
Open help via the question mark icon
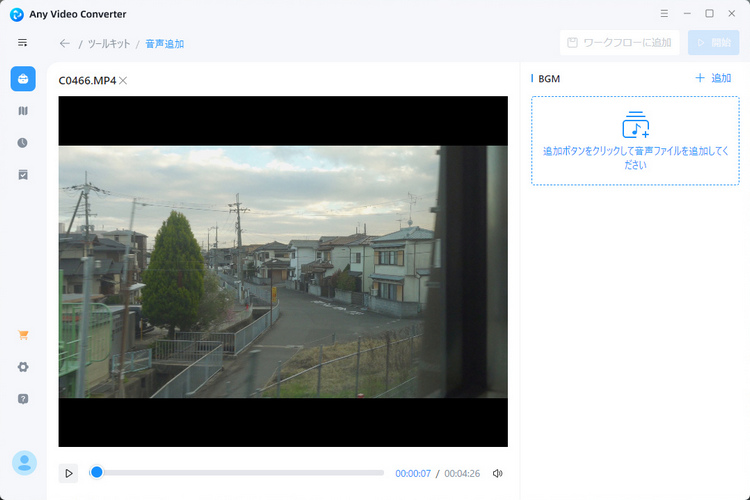[x=23, y=399]
